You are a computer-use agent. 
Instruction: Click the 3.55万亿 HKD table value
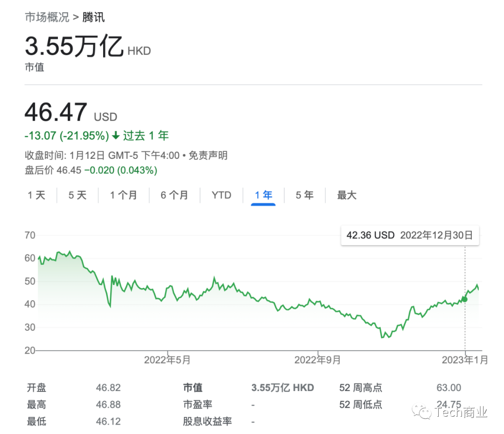coord(282,388)
